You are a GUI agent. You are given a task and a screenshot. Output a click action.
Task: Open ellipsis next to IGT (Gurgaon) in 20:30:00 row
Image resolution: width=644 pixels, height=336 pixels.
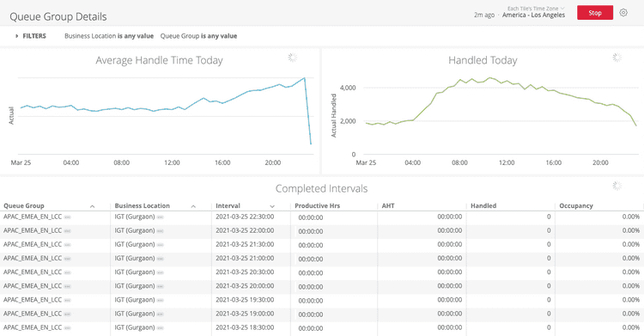pos(161,272)
